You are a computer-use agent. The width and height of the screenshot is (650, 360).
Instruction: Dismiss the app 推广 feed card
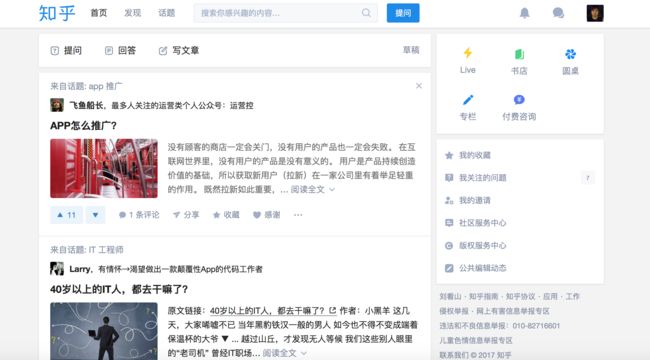419,86
